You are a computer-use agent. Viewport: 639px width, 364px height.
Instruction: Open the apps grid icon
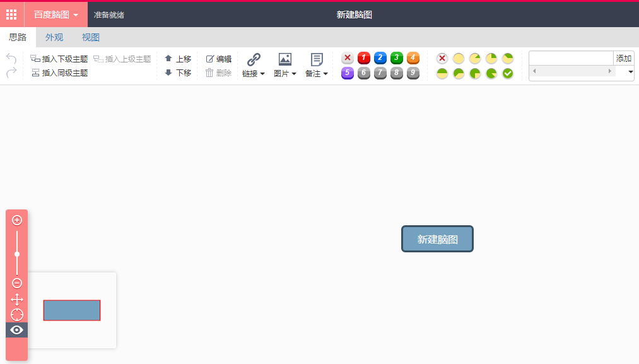tap(11, 15)
